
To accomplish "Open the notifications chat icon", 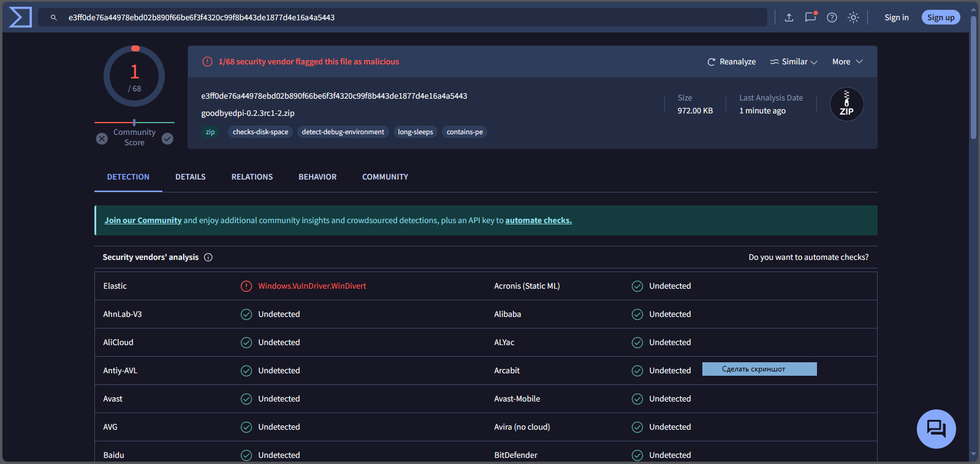I will (810, 17).
